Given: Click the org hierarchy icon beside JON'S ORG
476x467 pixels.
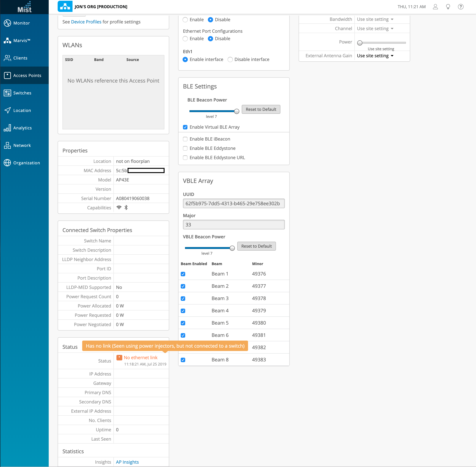Looking at the screenshot, I should click(65, 7).
